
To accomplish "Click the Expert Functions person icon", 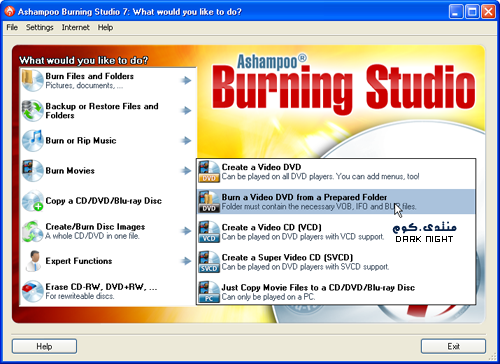I will point(33,261).
